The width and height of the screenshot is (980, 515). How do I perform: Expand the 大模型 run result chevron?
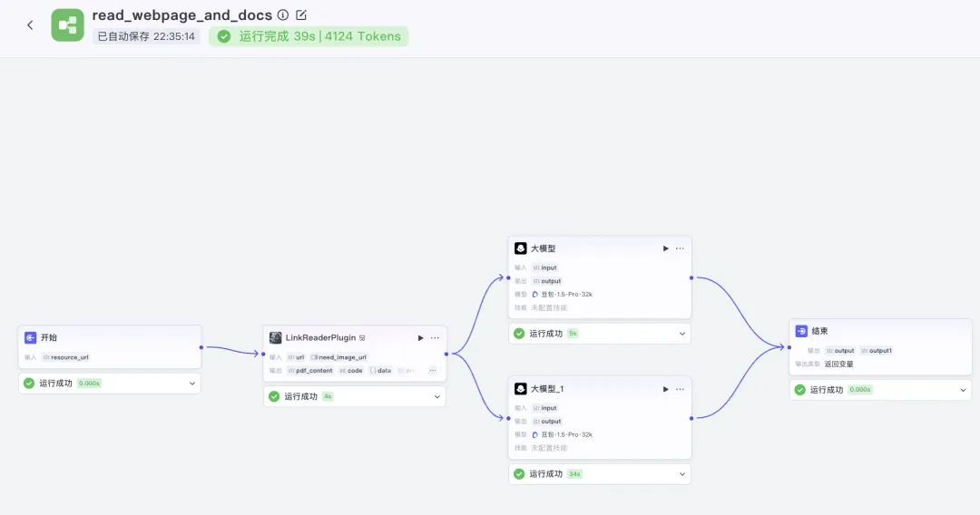point(682,334)
